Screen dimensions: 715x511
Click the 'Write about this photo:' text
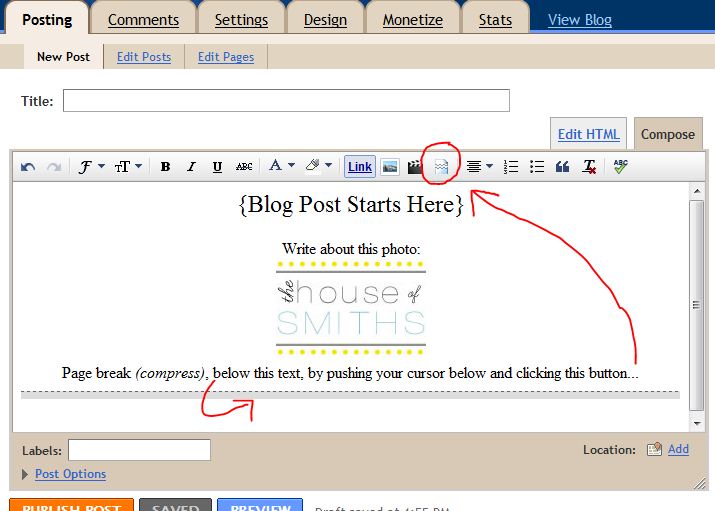point(351,249)
